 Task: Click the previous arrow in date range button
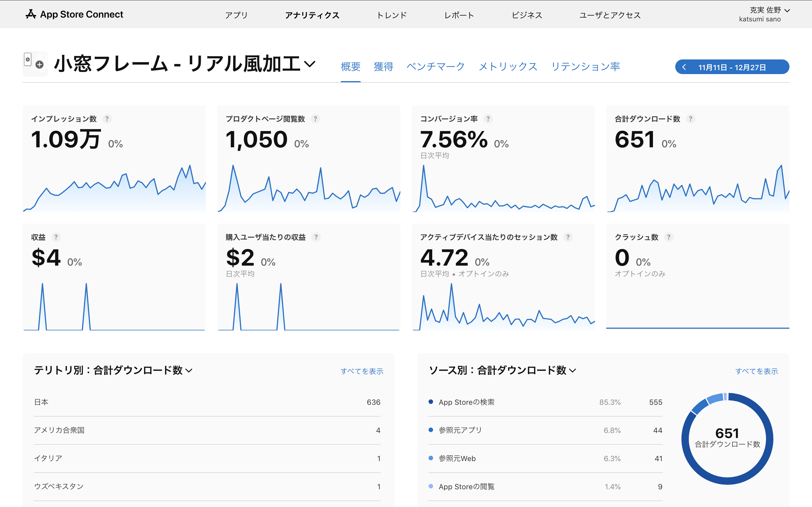[684, 67]
